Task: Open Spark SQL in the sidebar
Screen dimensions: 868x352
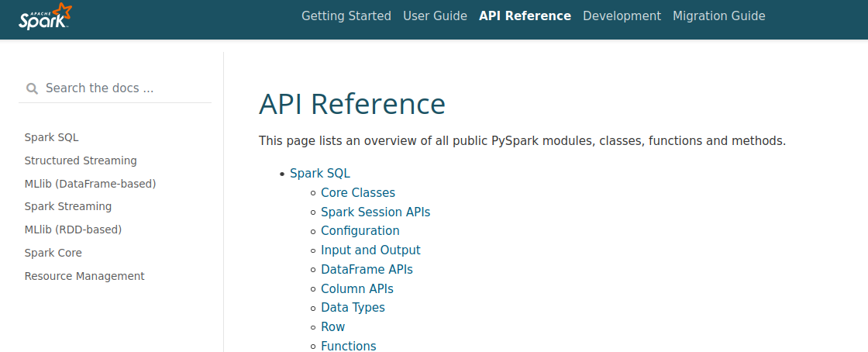Action: point(51,137)
